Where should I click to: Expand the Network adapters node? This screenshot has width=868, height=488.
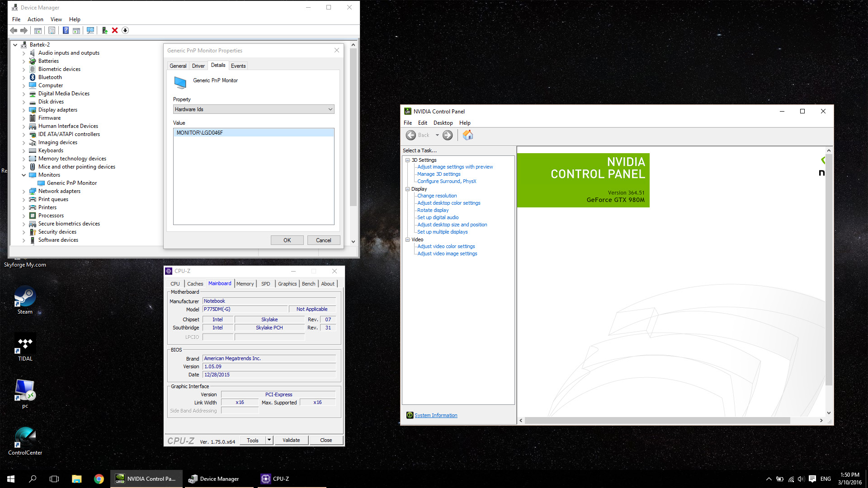24,192
